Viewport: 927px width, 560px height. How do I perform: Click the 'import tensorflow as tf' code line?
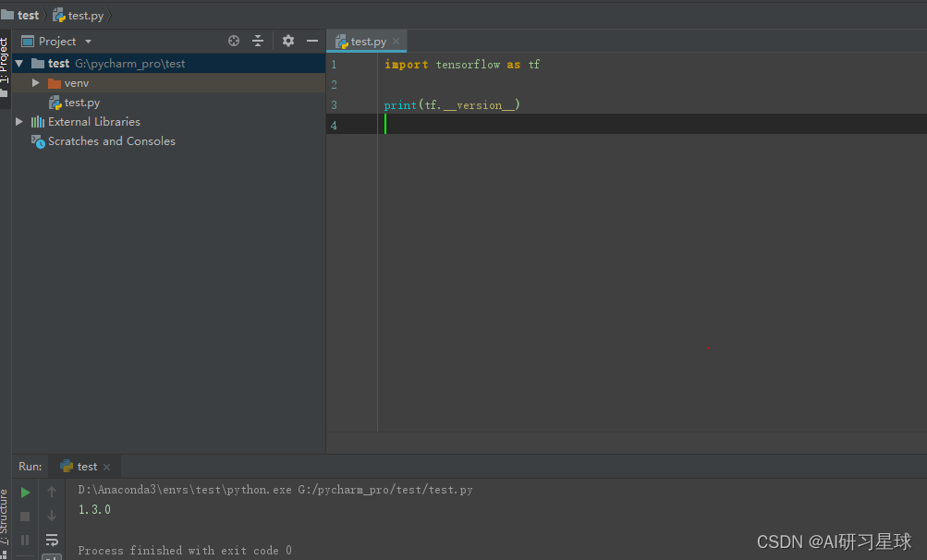(462, 65)
